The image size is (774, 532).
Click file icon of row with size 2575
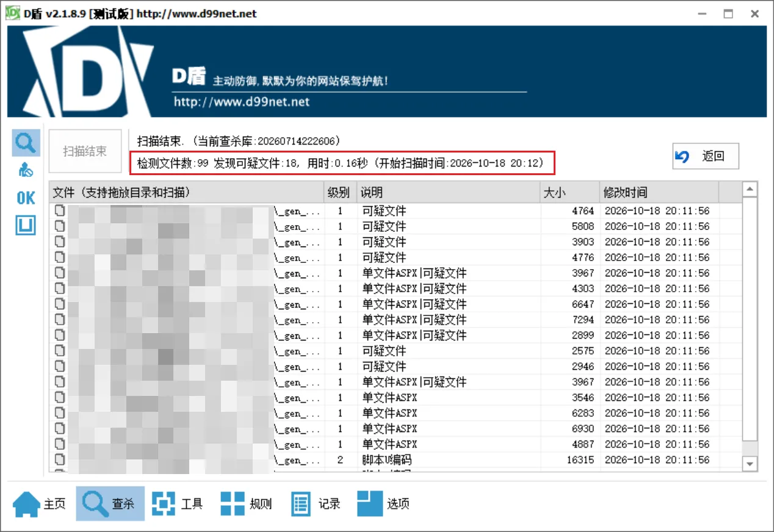click(59, 351)
